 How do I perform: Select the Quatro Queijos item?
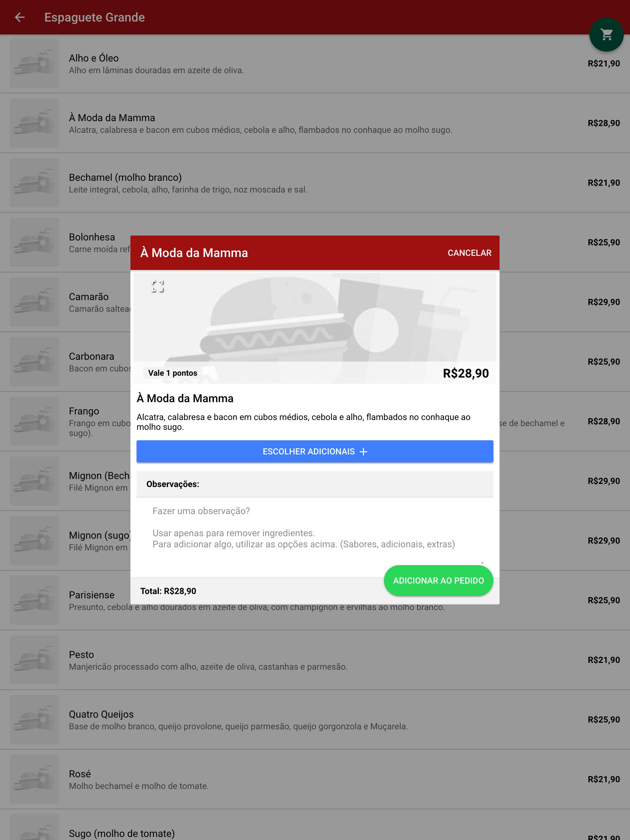click(315, 719)
